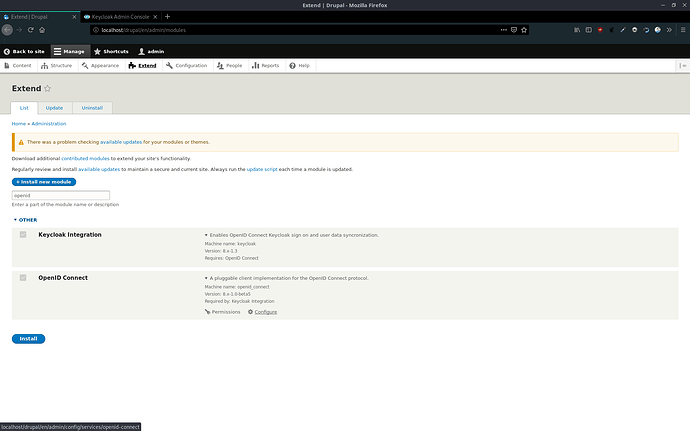The width and height of the screenshot is (690, 431).
Task: Click the red shield extension icon
Action: click(x=600, y=30)
